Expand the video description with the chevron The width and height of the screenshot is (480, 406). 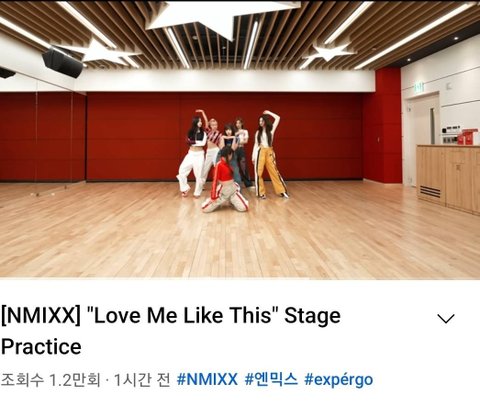click(446, 319)
